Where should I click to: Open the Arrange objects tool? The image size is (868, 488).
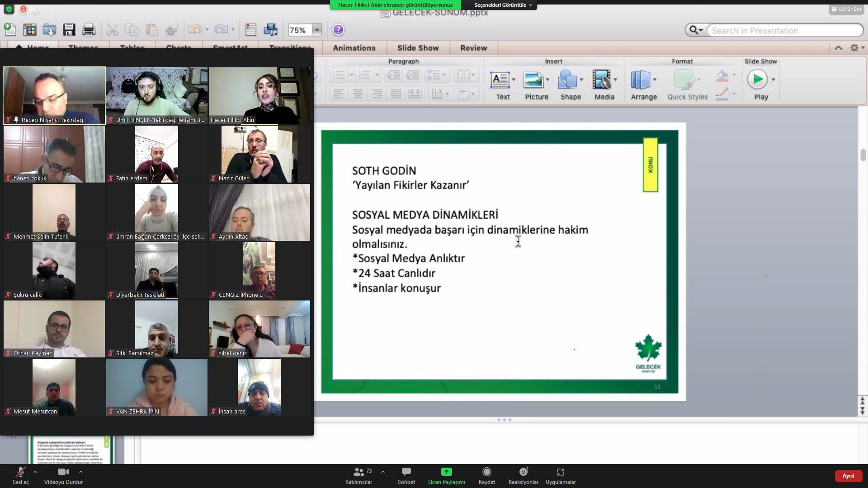(644, 86)
